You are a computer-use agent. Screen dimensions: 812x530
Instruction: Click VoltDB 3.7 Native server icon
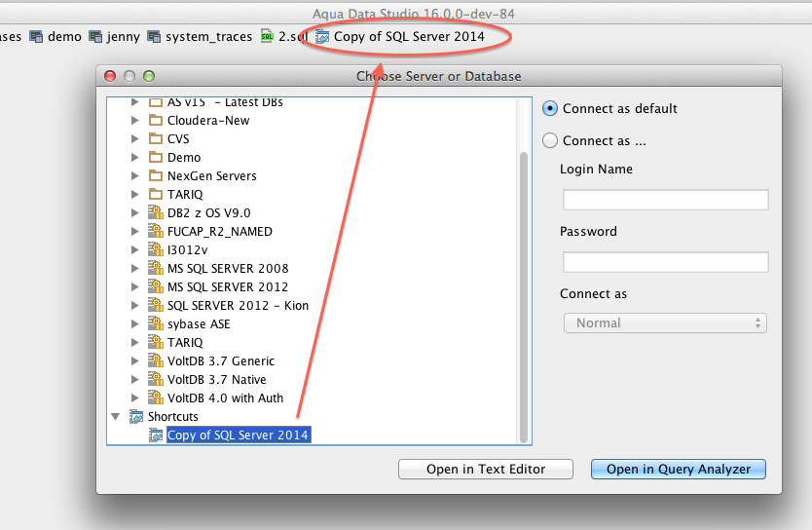[156, 379]
